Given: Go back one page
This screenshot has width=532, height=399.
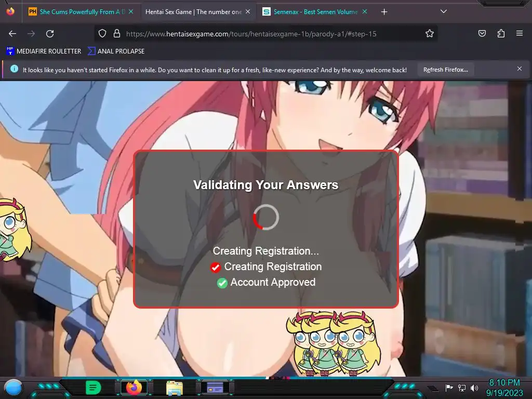Looking at the screenshot, I should [x=12, y=34].
